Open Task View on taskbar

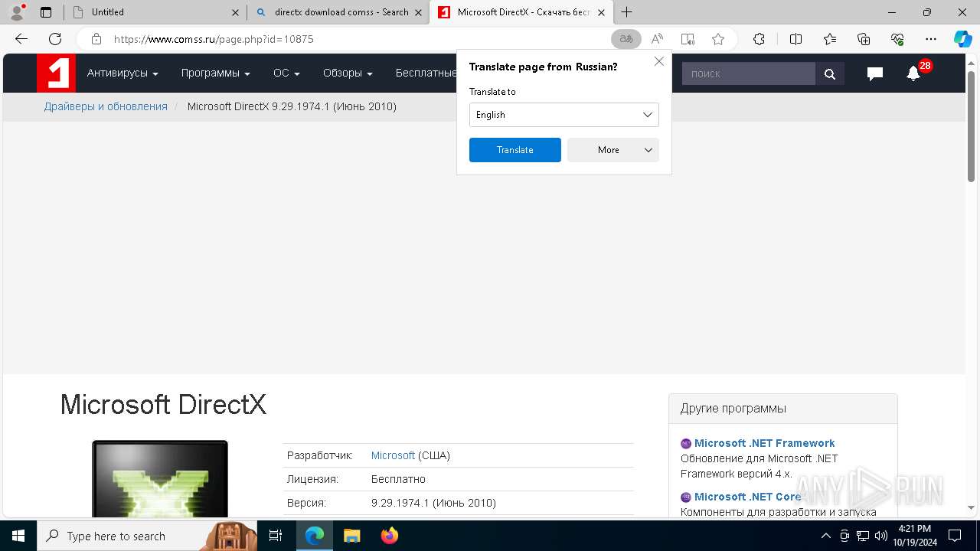(276, 536)
